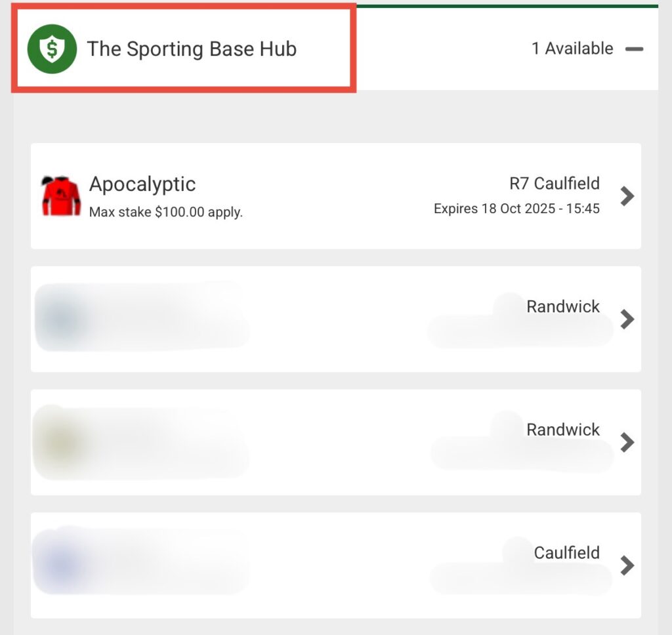672x635 pixels.
Task: Select the first Randwick venue label
Action: point(562,306)
